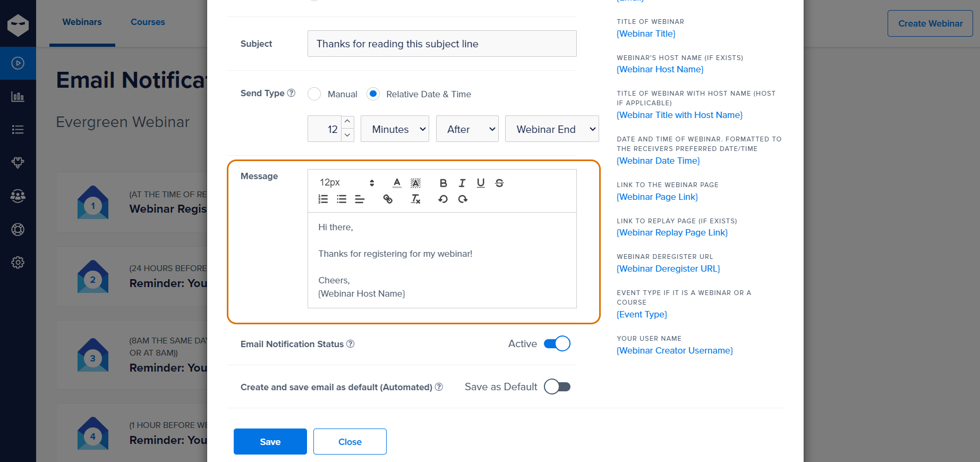Undo the last edit in message

pyautogui.click(x=443, y=199)
